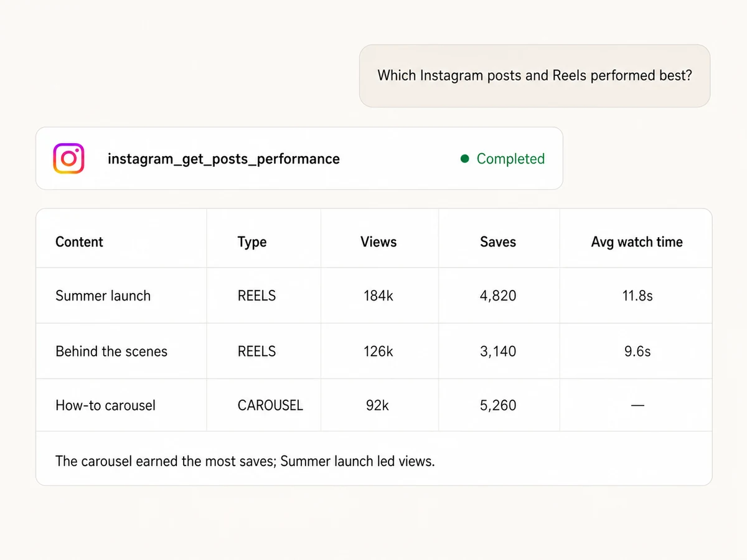The image size is (747, 560).
Task: Click REELS type in Behind the scenes row
Action: 256,352
